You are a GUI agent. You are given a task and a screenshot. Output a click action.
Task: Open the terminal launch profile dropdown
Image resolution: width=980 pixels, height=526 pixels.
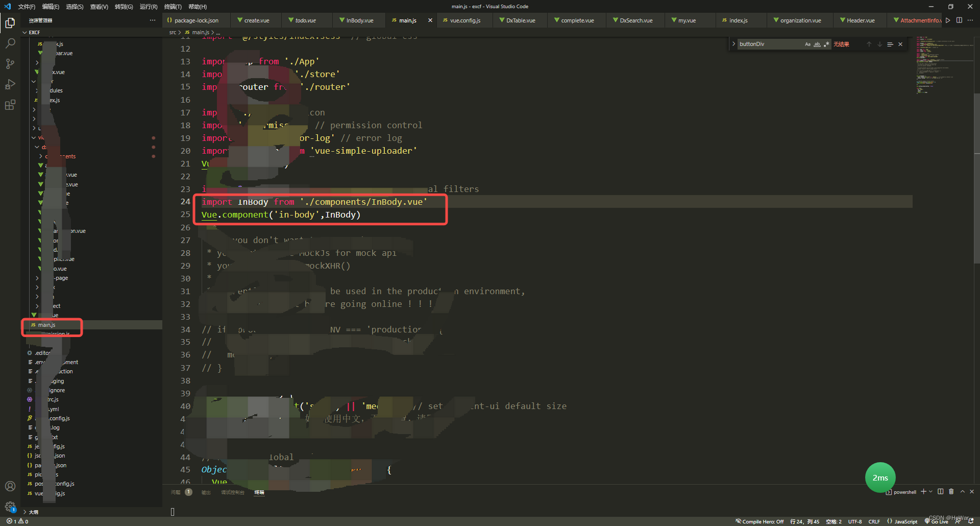(x=931, y=492)
